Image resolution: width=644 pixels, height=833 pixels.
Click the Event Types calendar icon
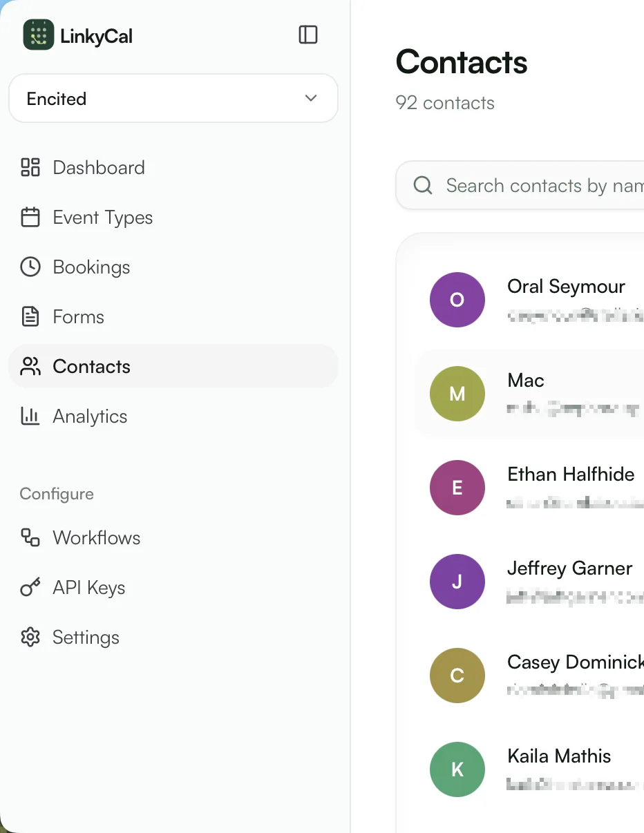click(30, 217)
